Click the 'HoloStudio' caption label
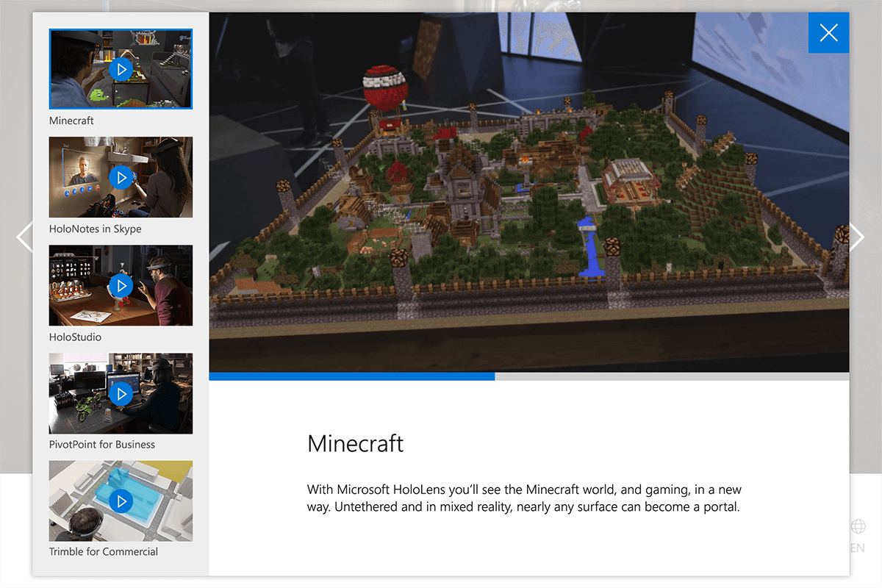The image size is (882, 588). [x=75, y=337]
